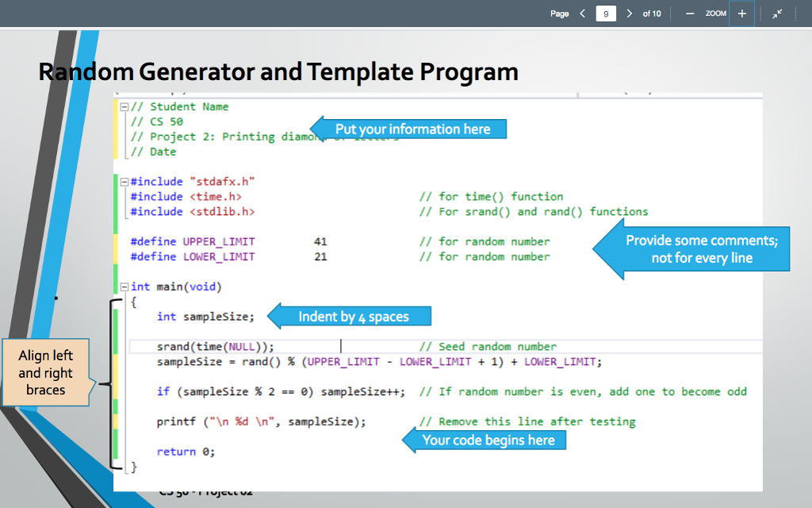
Task: Collapse the Student Name comment block
Action: pos(124,107)
